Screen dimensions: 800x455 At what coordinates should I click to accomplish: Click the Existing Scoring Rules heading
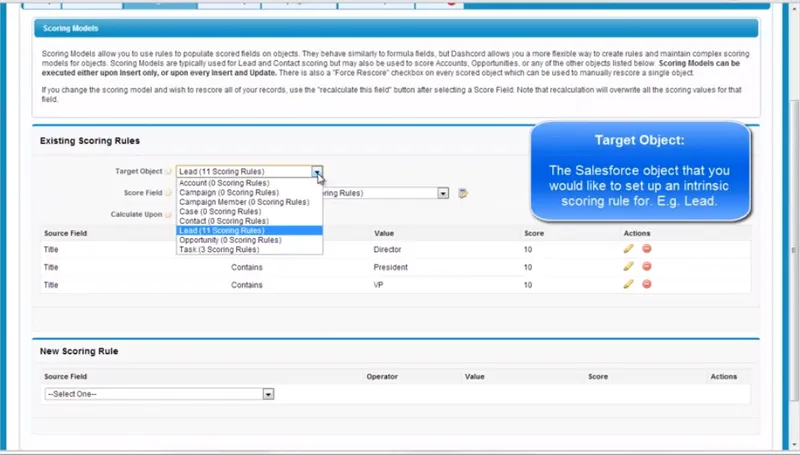pyautogui.click(x=90, y=141)
